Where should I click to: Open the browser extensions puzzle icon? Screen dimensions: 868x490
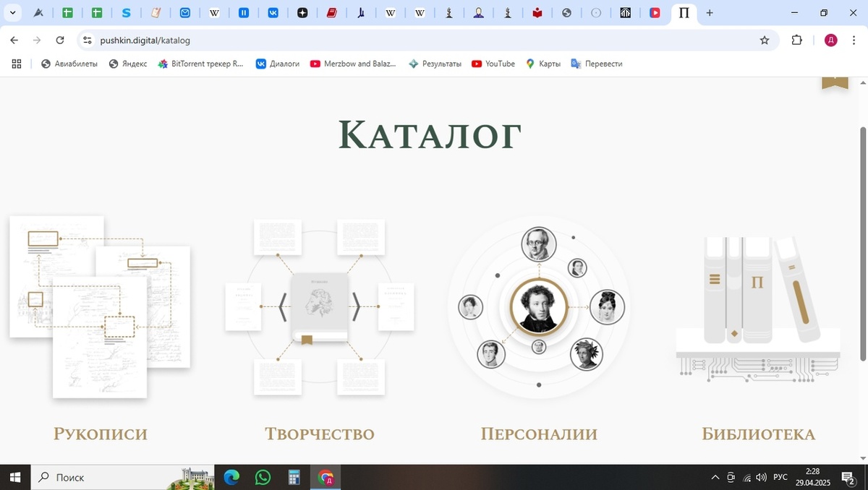(x=796, y=40)
